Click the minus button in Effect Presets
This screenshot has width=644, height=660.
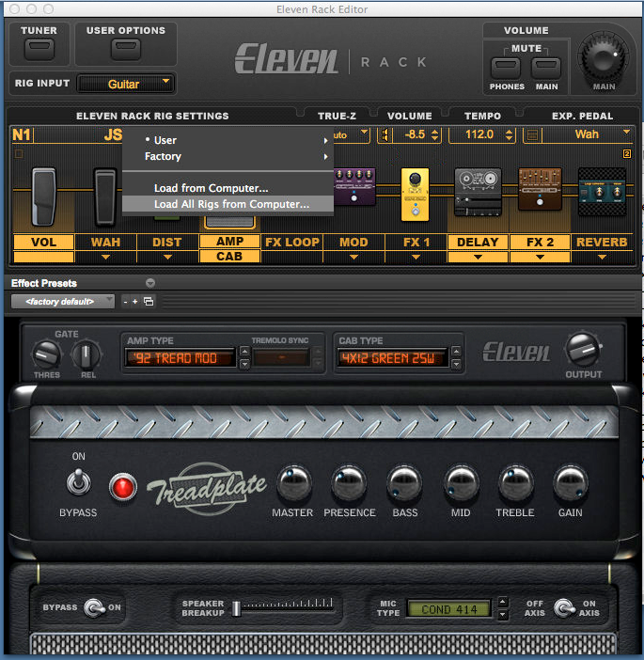pos(125,302)
